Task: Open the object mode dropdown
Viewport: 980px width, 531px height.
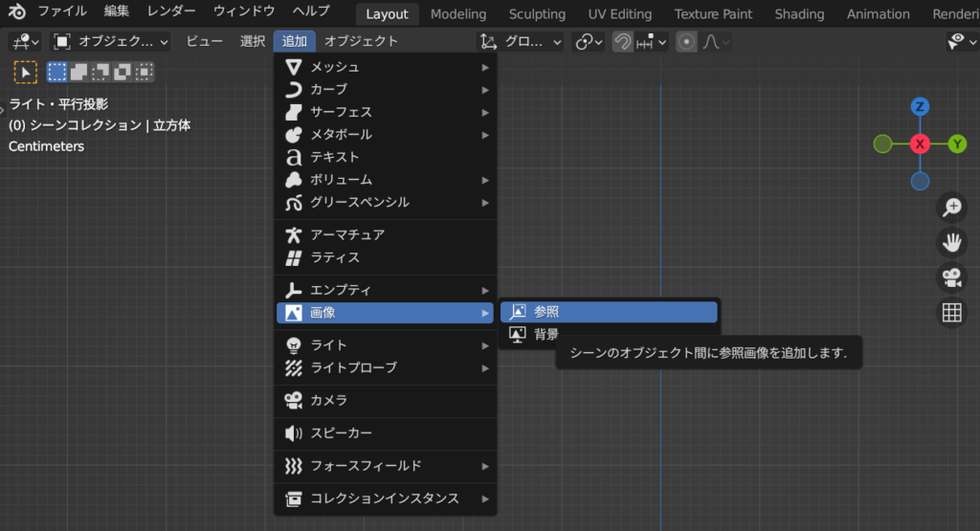Action: pos(111,42)
